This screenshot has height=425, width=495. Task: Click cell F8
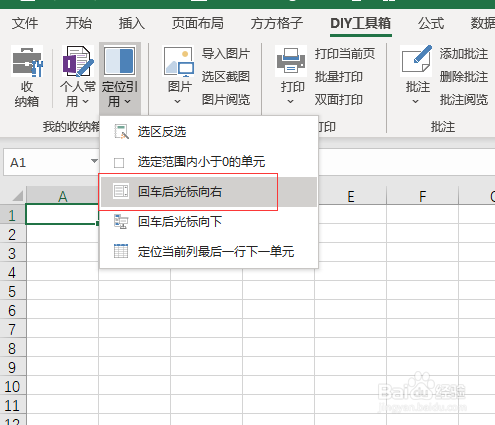[423, 347]
